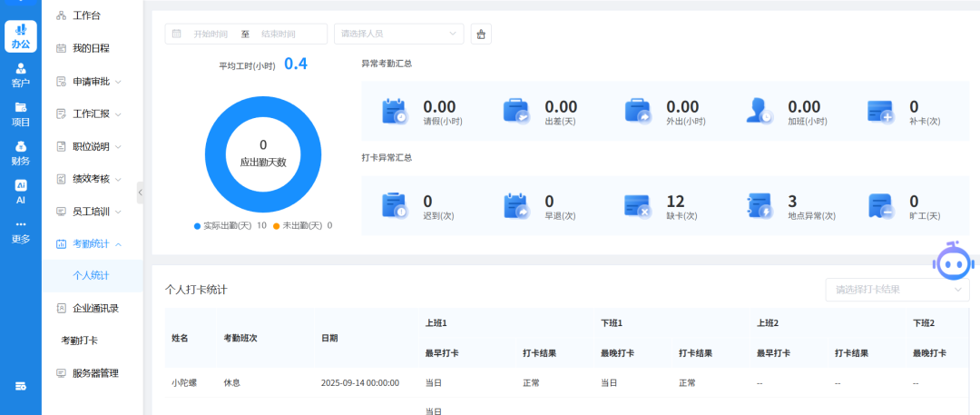Screen dimensions: 980x415
Task: Show 更多 modules in left rail
Action: pyautogui.click(x=21, y=232)
